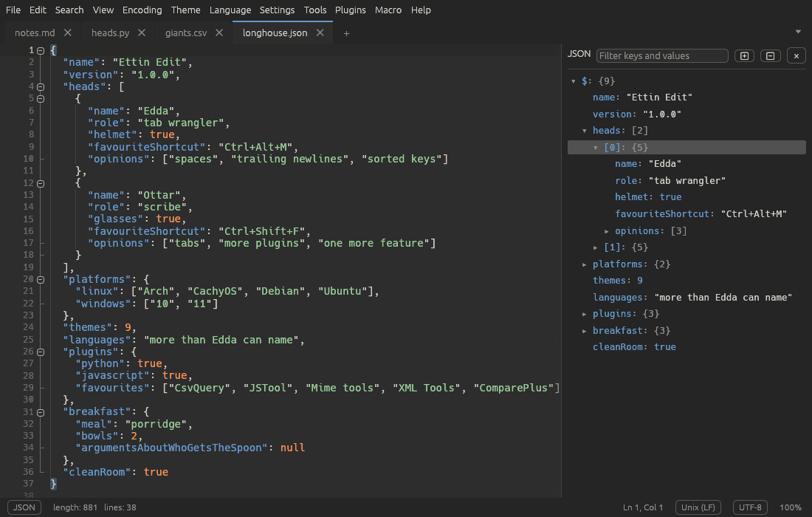The width and height of the screenshot is (812, 517).
Task: Select the cleanRoom: true tree row
Action: 687,347
